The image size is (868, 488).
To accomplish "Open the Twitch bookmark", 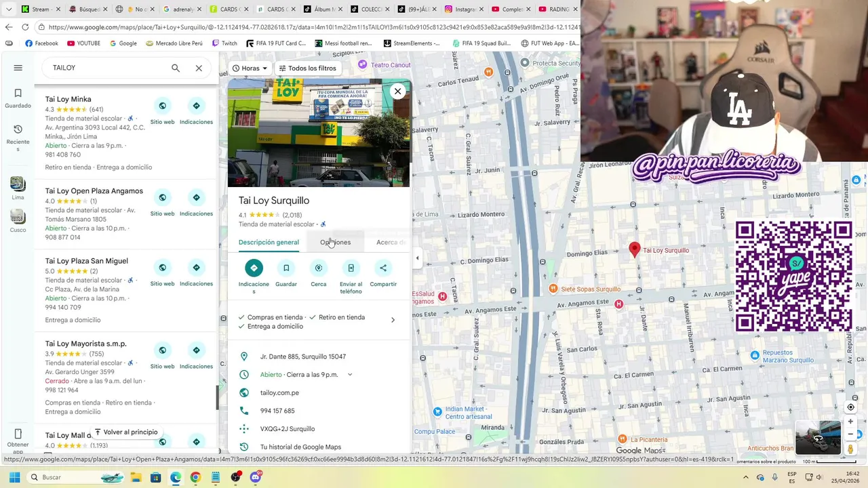I will coord(224,43).
